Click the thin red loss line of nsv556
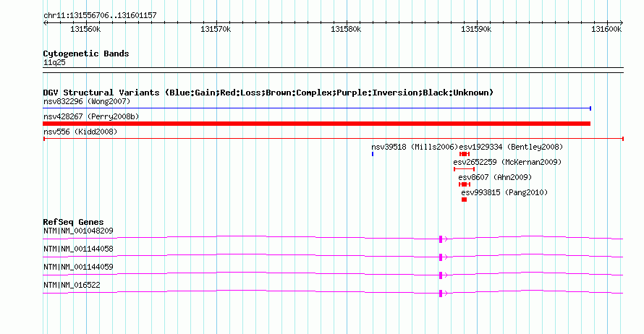The height and width of the screenshot is (334, 644). (334, 139)
